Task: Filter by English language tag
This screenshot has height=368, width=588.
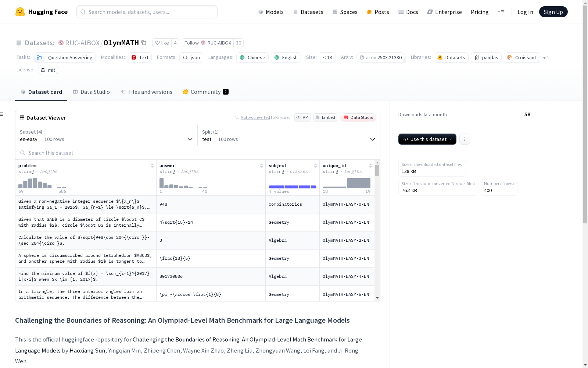Action: [x=286, y=57]
